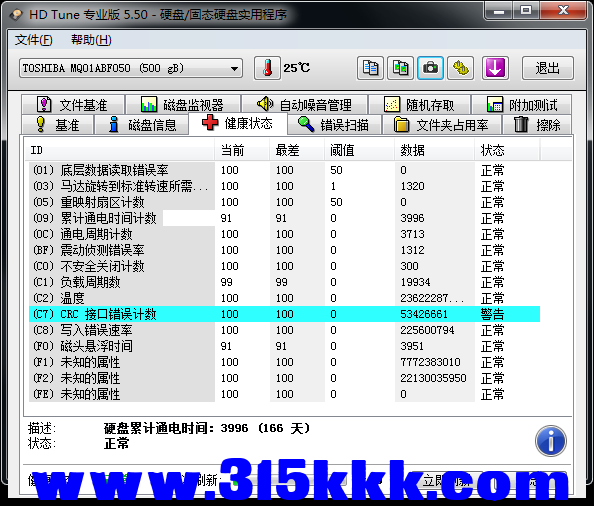The height and width of the screenshot is (506, 594).
Task: Select row (F0) 磁头悬浮时间
Action: 284,346
